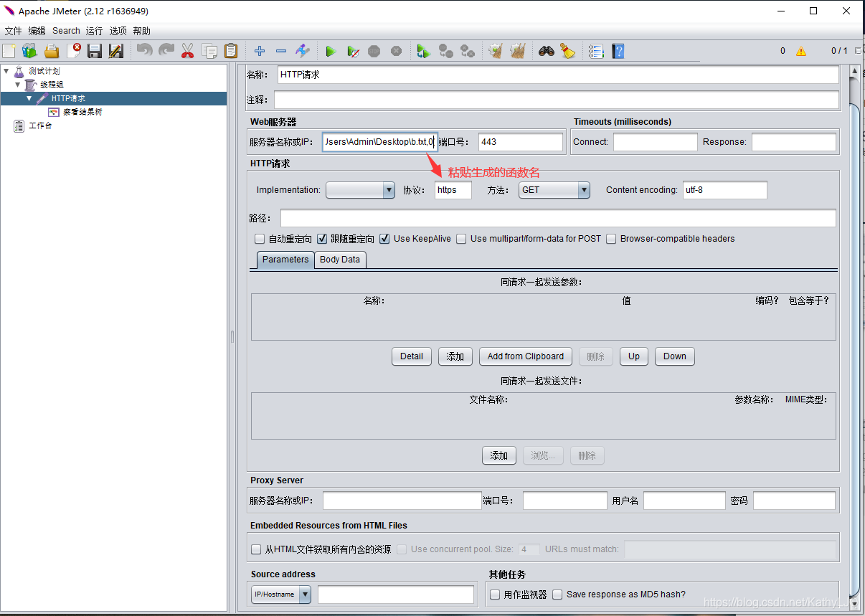Click the Open file folder icon
The height and width of the screenshot is (616, 865).
(x=52, y=51)
